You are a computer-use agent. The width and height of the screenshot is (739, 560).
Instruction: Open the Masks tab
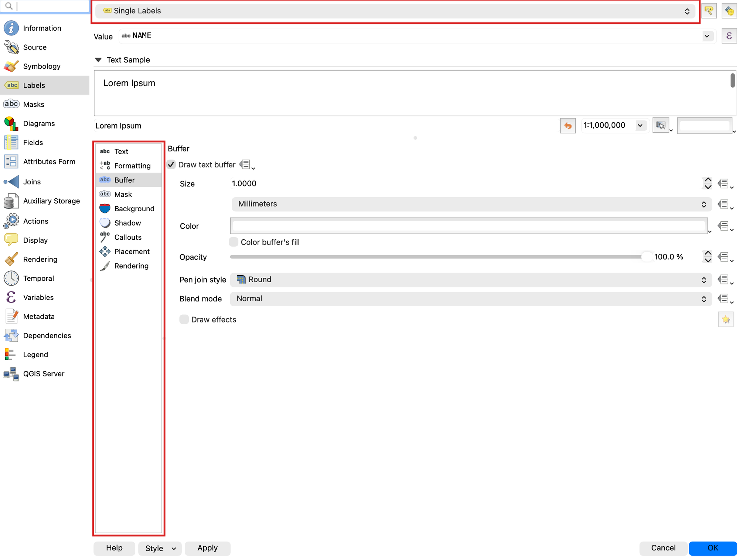[x=45, y=104]
